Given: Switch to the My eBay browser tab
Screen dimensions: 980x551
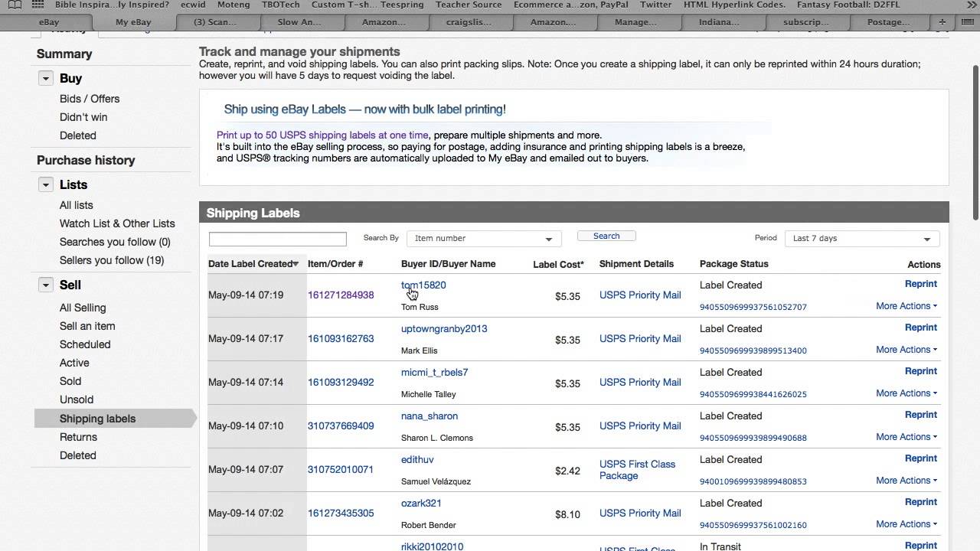Looking at the screenshot, I should pos(133,22).
